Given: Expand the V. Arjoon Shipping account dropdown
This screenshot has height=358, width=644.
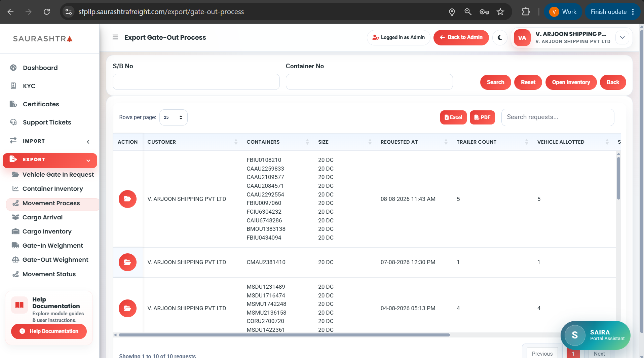Looking at the screenshot, I should click(622, 37).
